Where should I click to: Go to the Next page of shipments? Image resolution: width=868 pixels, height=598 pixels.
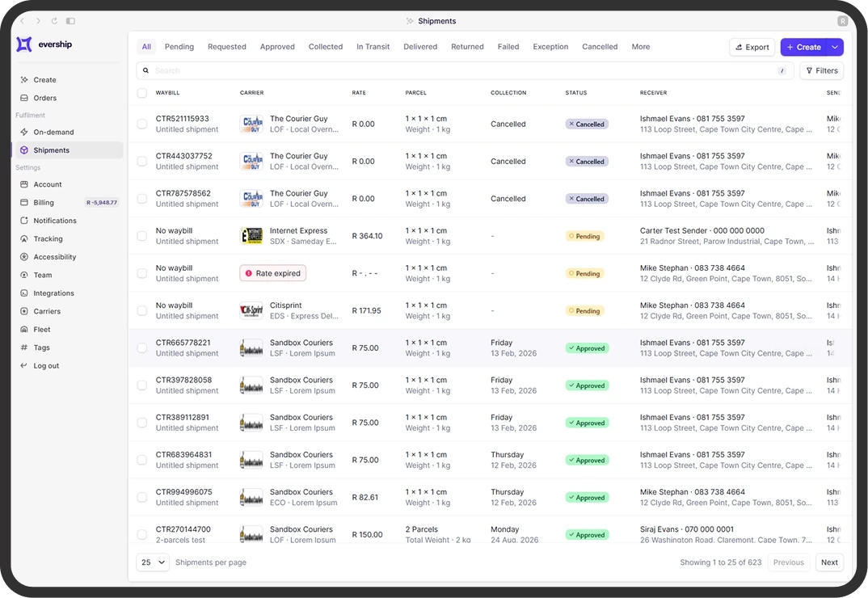coord(829,562)
